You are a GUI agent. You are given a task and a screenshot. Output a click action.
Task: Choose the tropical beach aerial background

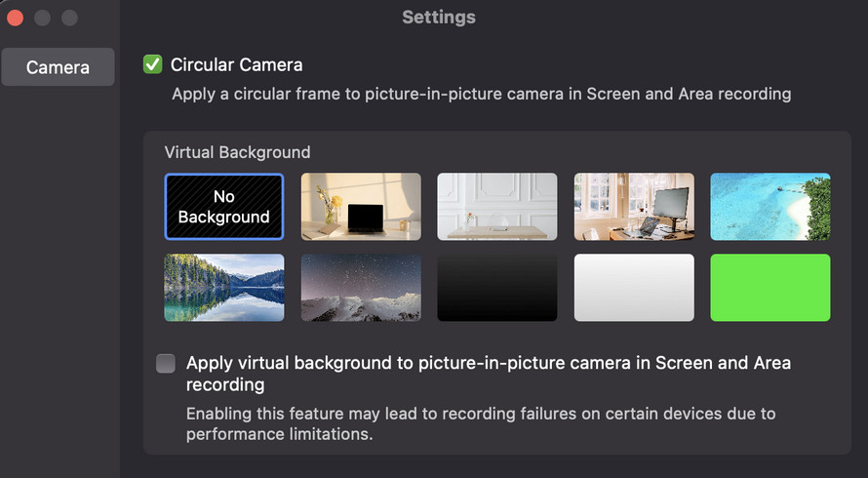point(770,207)
